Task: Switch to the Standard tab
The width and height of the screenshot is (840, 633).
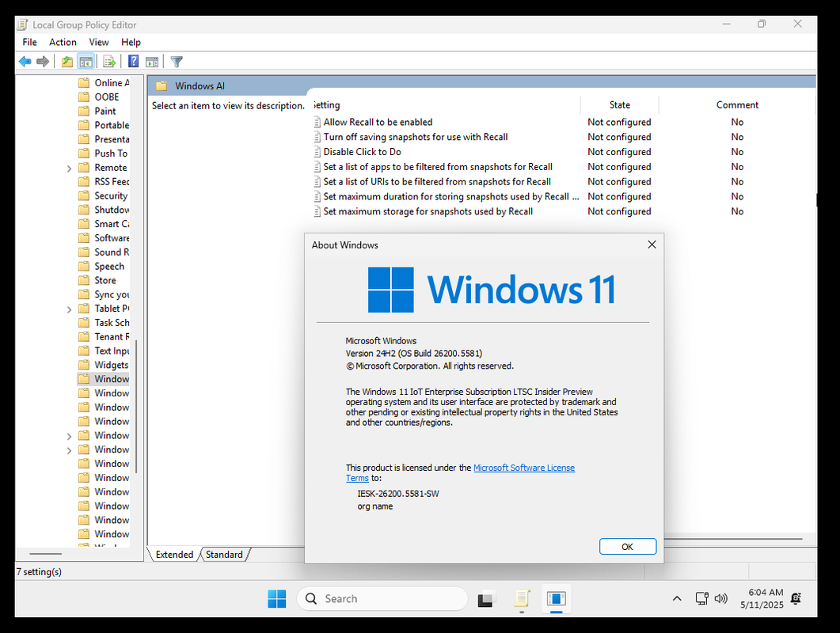Action: tap(224, 555)
